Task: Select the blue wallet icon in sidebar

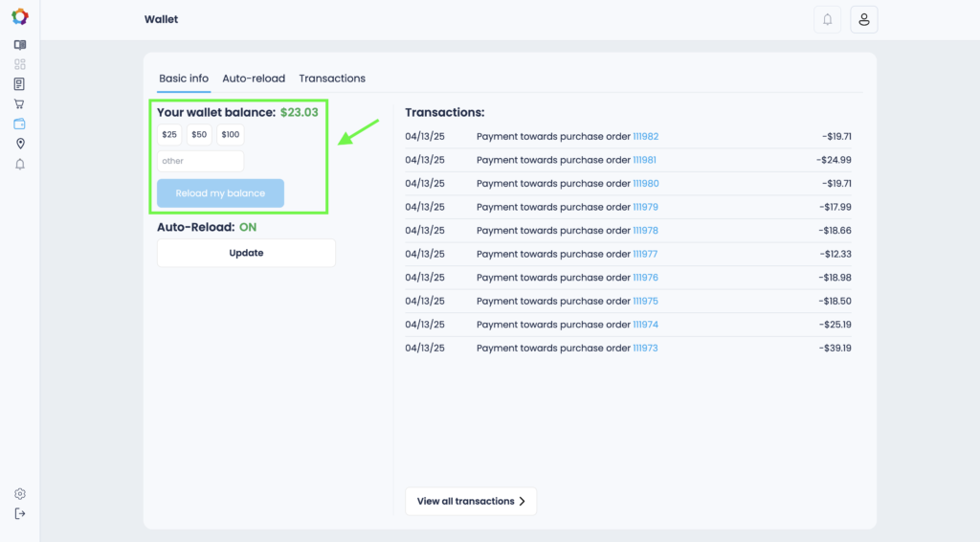Action: point(20,124)
